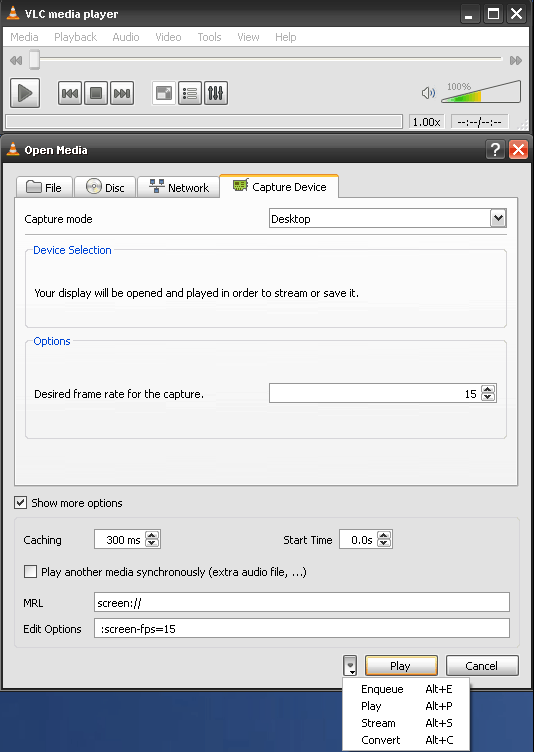Image resolution: width=534 pixels, height=752 pixels.
Task: Start playback with the main play button
Action: pos(25,93)
